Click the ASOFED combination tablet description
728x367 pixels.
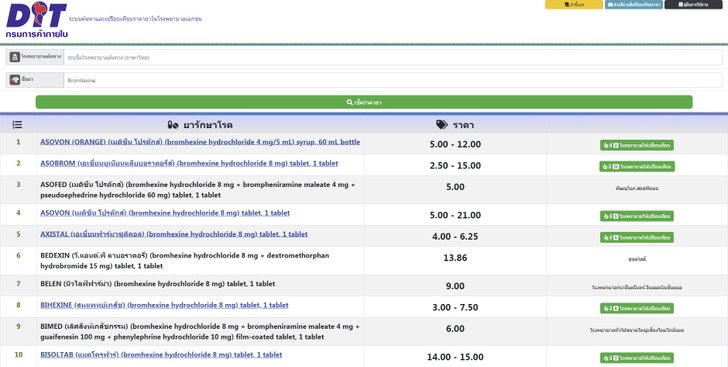point(197,190)
